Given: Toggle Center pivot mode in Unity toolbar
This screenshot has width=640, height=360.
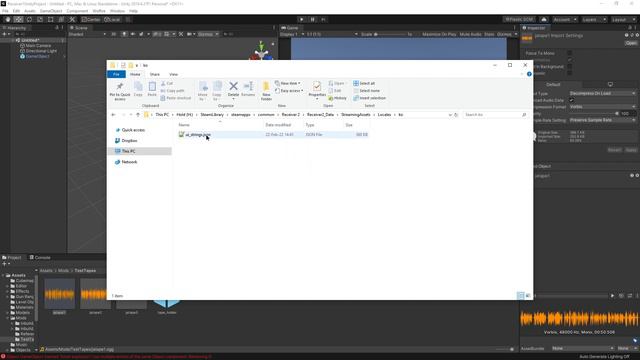Looking at the screenshot, I should pos(91,20).
